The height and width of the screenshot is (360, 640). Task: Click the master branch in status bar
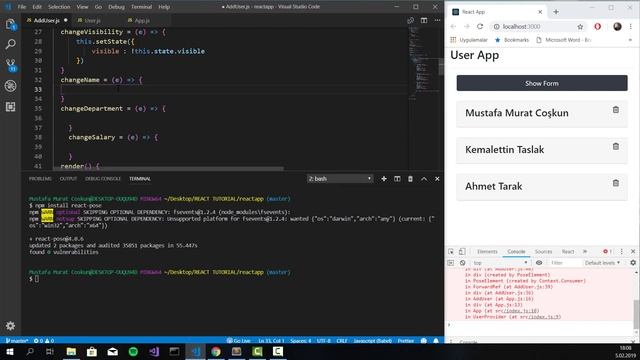(16, 341)
